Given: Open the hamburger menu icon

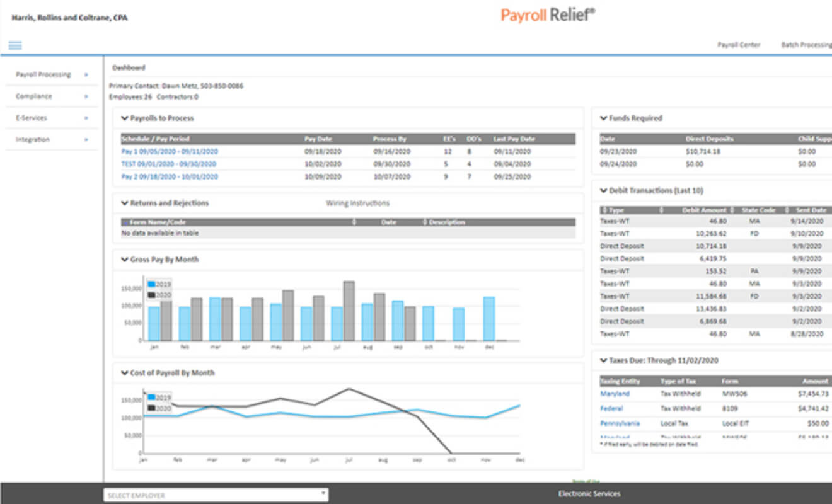Looking at the screenshot, I should click(15, 45).
